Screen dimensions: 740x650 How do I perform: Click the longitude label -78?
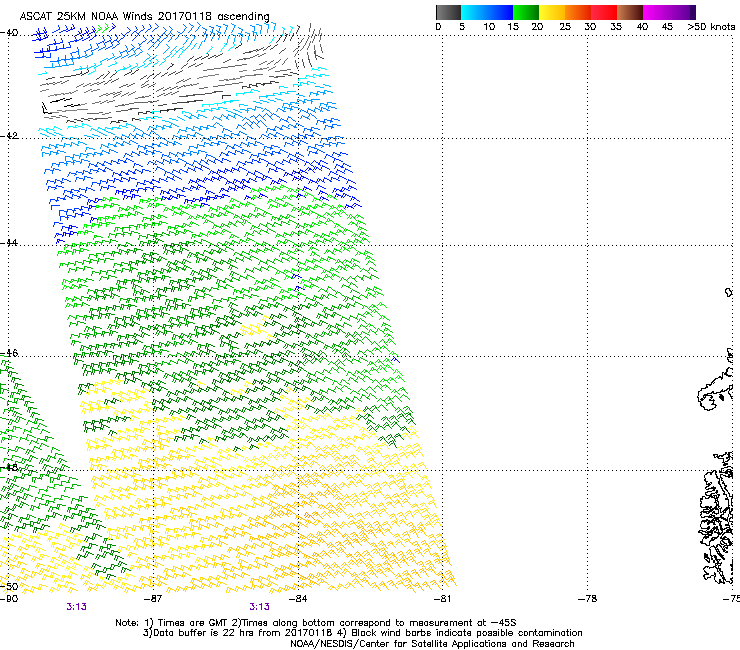click(x=588, y=599)
